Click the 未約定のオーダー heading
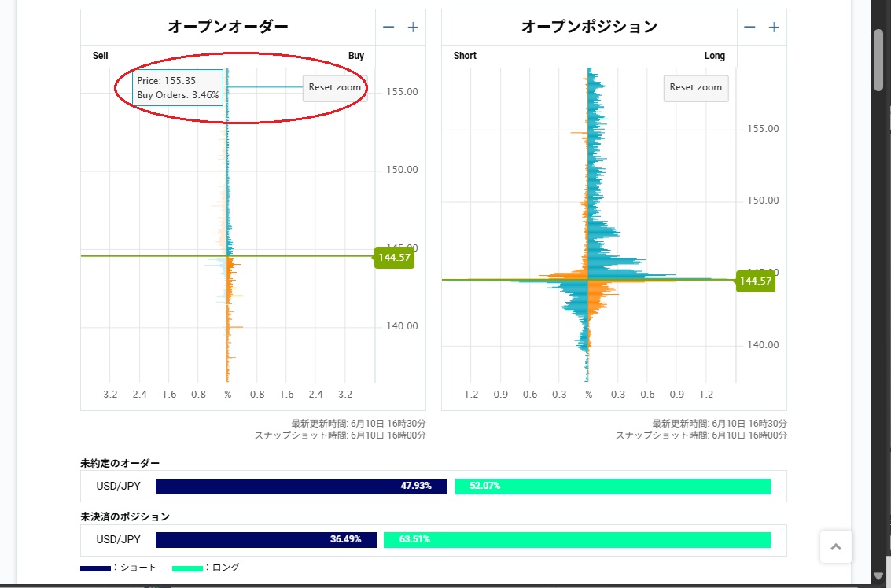Viewport: 891px width, 588px height. pos(120,464)
